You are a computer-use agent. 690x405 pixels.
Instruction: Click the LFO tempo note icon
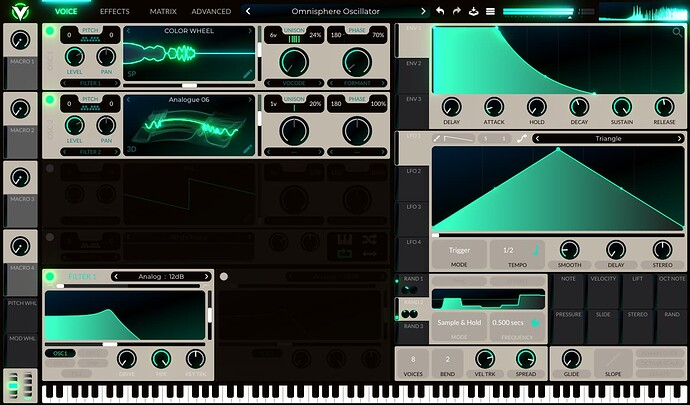point(535,250)
